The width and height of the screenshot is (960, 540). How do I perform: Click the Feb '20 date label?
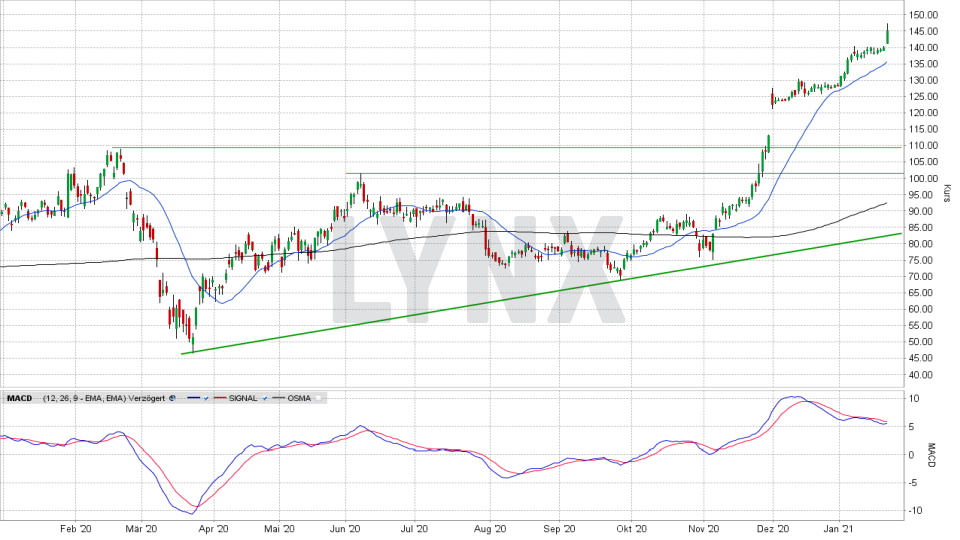point(76,528)
